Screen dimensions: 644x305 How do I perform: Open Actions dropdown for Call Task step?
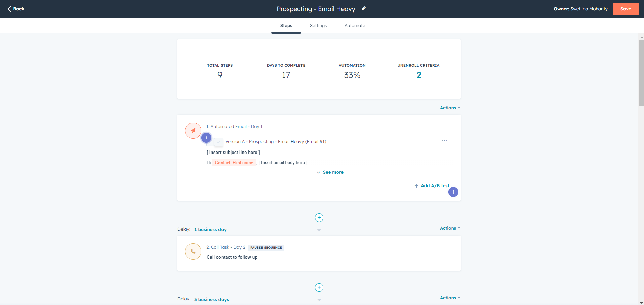(x=450, y=228)
